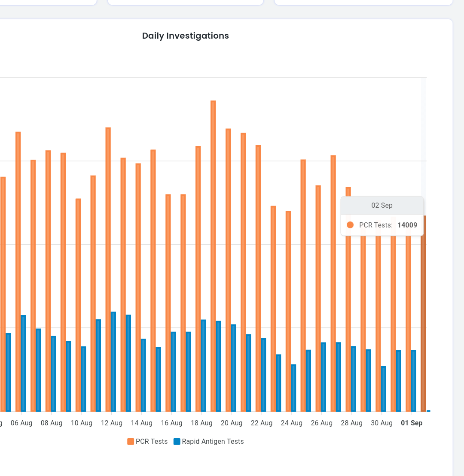464x476 pixels.
Task: Click the Rapid Antigen bar for 10 Aug
Action: pos(83,379)
